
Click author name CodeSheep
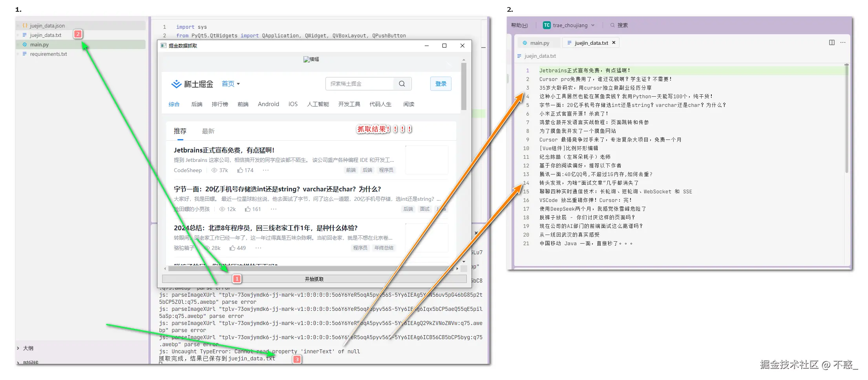188,170
